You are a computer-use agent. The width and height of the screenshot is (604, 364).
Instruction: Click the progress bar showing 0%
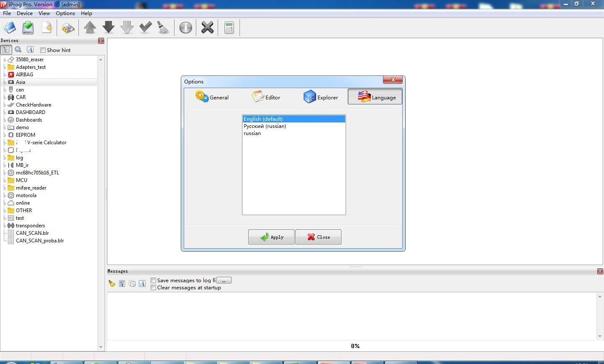click(x=355, y=346)
